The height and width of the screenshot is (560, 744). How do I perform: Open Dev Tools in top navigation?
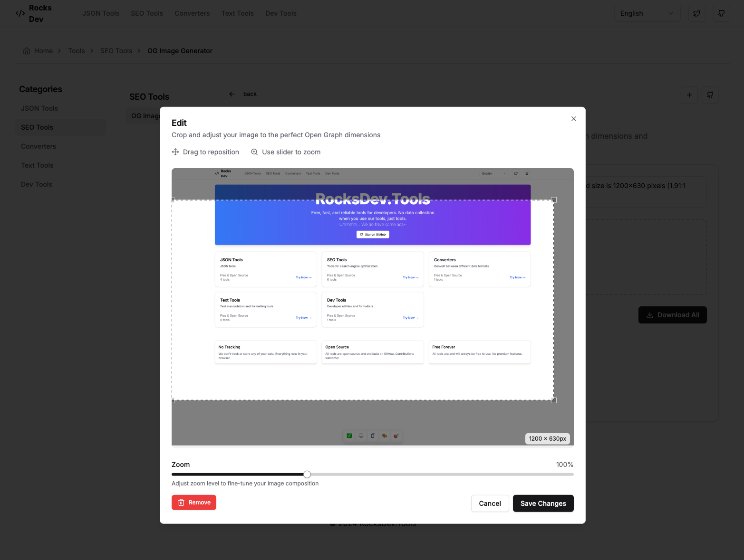point(281,13)
